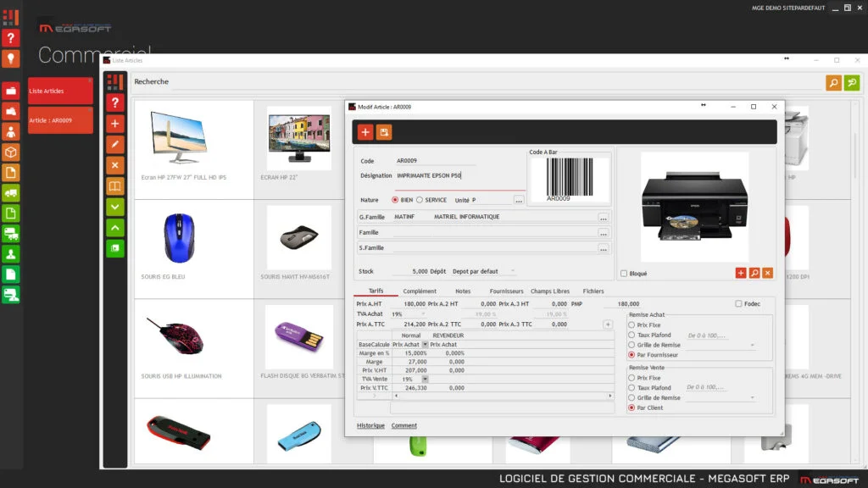Switch to the Fournisseurs tab

click(x=506, y=291)
